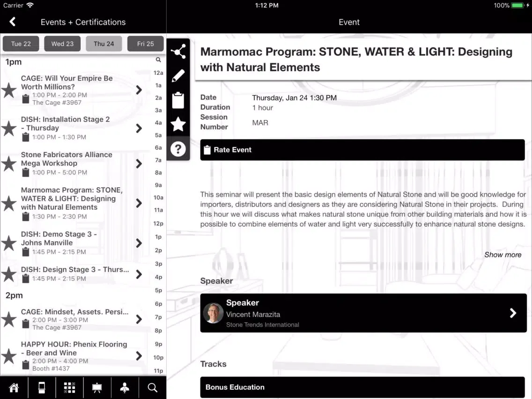Star DISH Design Stage 3 Thursday event
The width and height of the screenshot is (532, 399).
point(9,274)
